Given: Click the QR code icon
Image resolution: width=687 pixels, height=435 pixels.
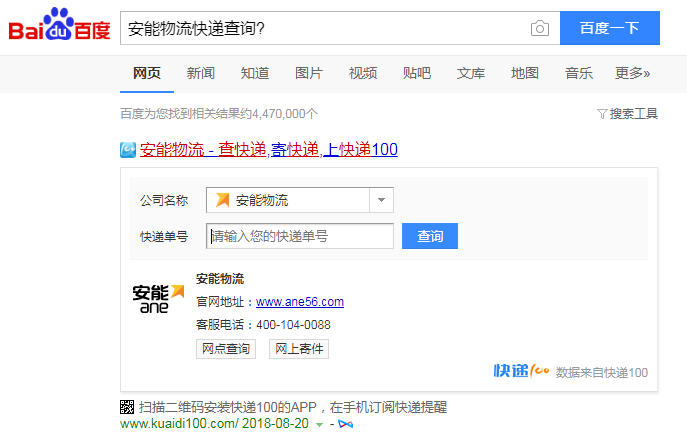Looking at the screenshot, I should coord(127,407).
